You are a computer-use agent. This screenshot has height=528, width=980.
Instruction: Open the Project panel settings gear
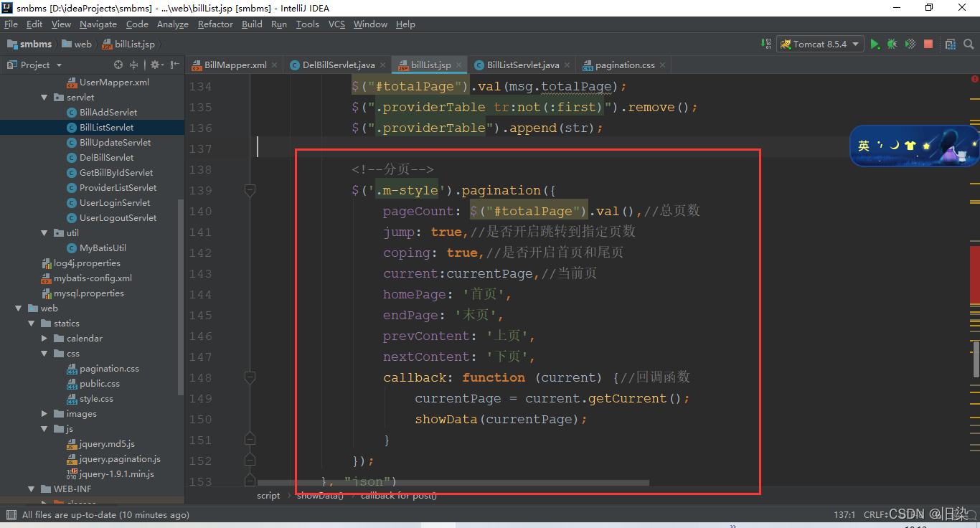(x=154, y=65)
